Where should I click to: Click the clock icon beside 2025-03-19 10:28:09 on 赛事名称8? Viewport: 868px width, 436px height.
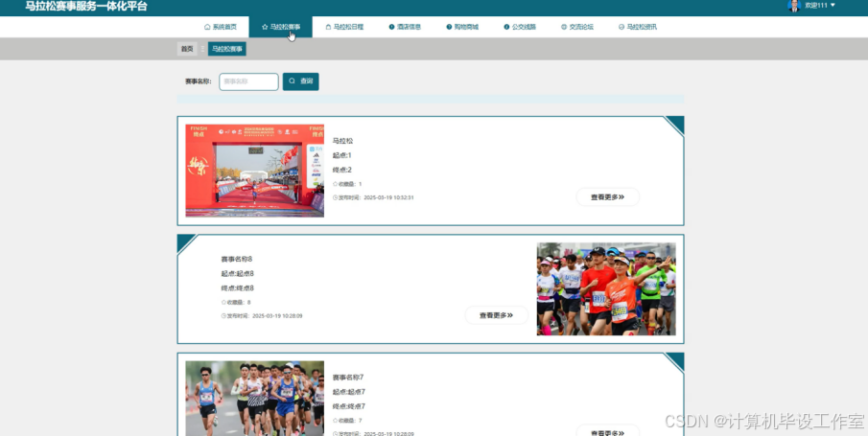point(223,316)
